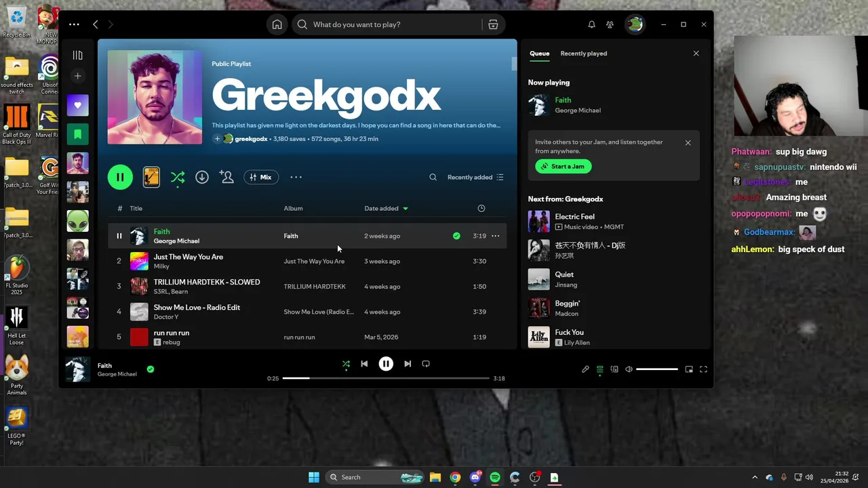868x488 pixels.
Task: Open the Friend Activity icon
Action: click(610, 24)
